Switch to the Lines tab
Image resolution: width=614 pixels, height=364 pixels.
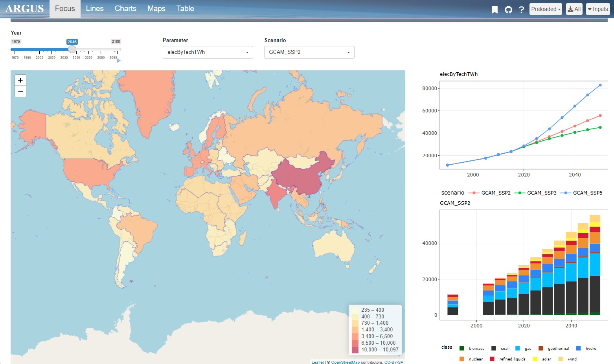[x=95, y=9]
